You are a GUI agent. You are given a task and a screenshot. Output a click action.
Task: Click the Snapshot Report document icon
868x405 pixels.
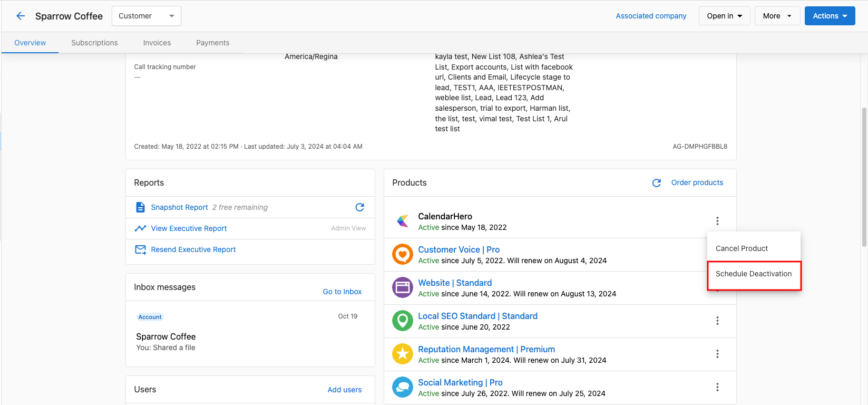click(140, 207)
